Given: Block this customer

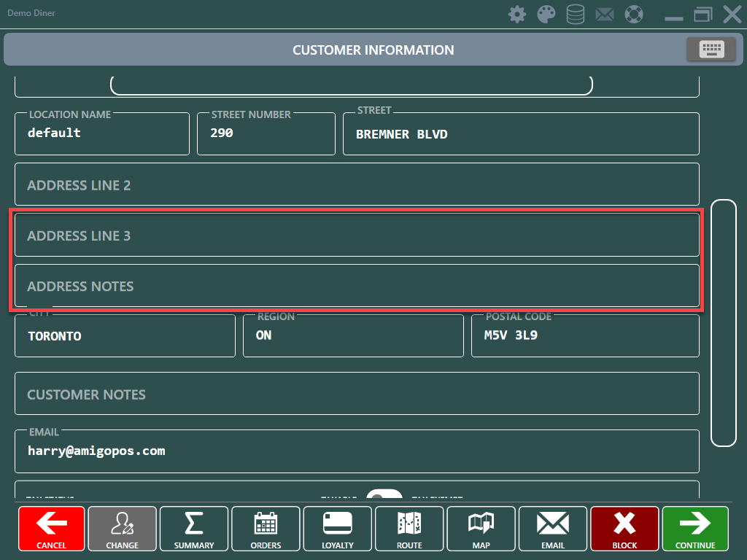Looking at the screenshot, I should [x=624, y=529].
